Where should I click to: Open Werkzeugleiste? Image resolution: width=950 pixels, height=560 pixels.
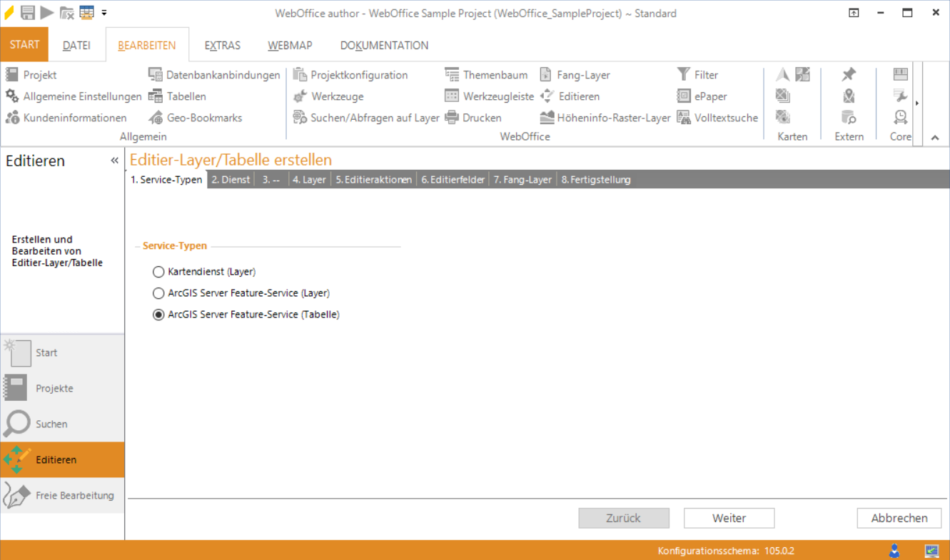click(x=489, y=96)
